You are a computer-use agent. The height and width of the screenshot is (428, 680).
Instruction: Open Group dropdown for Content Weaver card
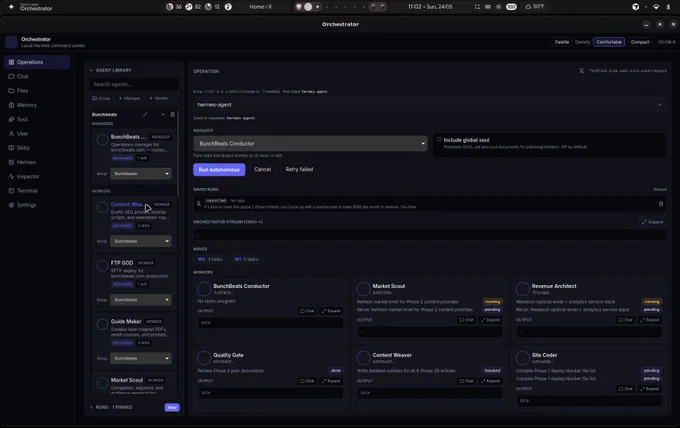[141, 241]
